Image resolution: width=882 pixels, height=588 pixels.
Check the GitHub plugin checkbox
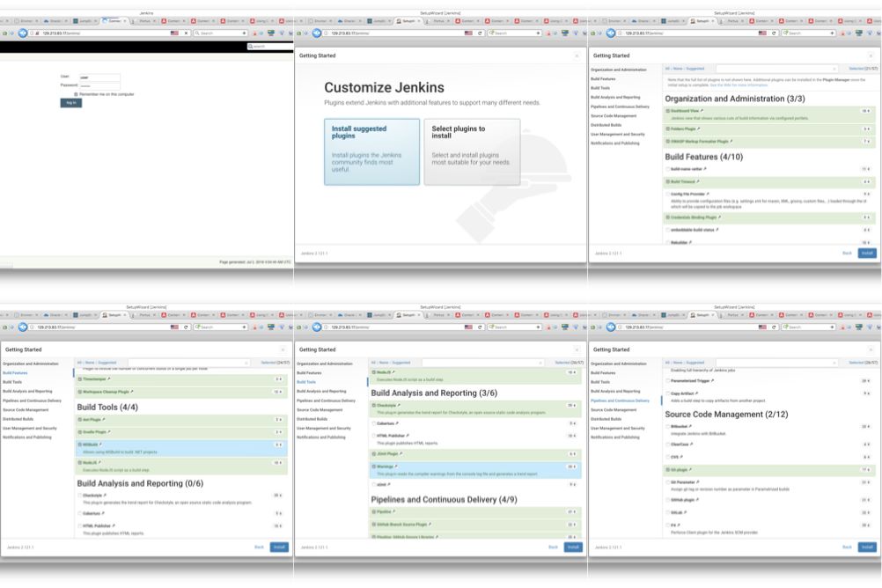click(x=668, y=500)
